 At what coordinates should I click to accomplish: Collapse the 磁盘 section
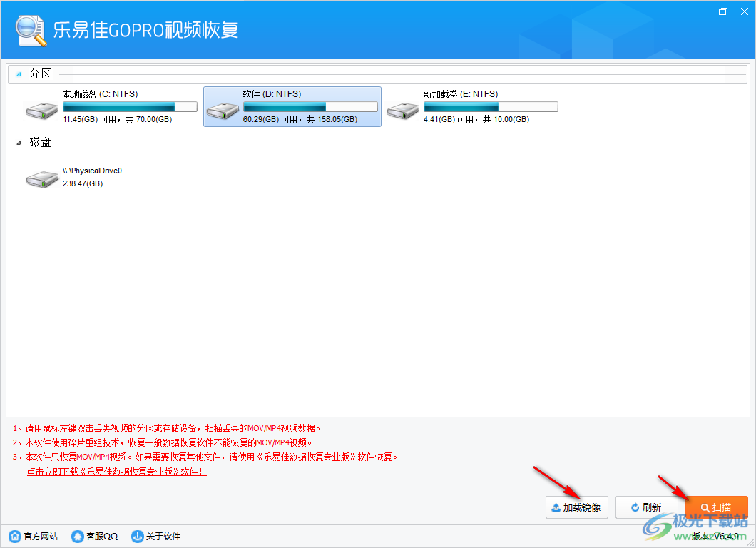tap(19, 143)
